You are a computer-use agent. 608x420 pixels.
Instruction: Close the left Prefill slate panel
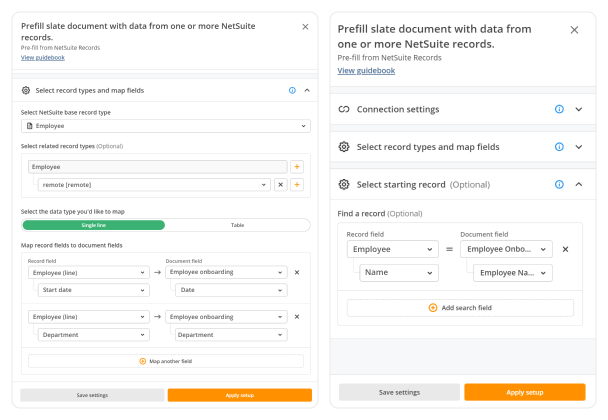[305, 26]
